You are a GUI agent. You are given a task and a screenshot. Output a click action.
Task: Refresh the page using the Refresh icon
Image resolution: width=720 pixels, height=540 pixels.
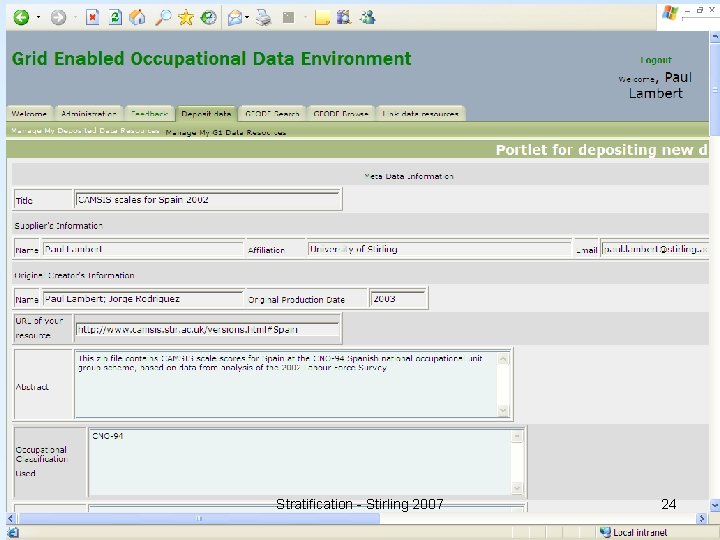(115, 18)
